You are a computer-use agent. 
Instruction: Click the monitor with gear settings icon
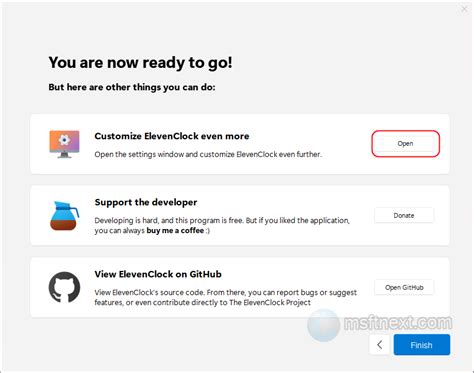click(x=64, y=144)
